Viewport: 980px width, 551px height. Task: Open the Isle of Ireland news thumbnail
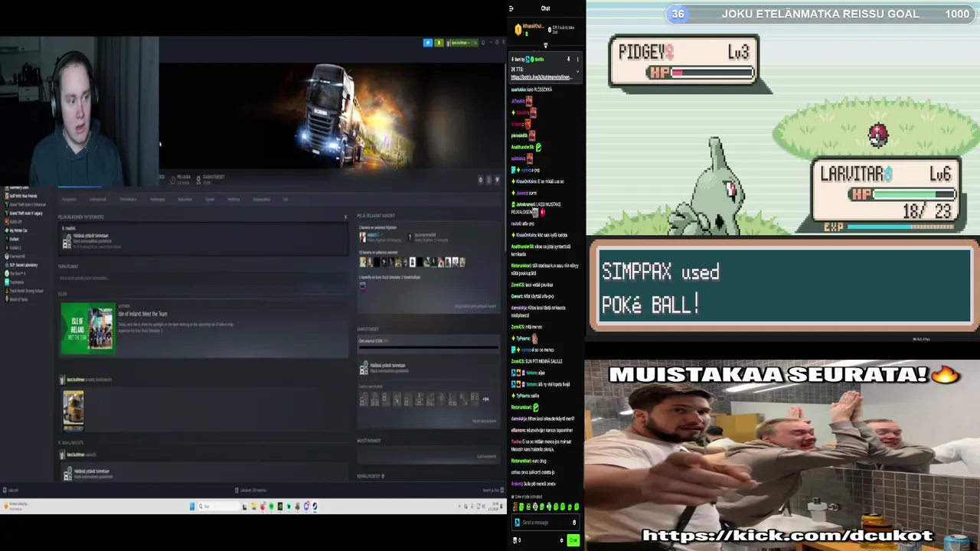click(x=88, y=328)
